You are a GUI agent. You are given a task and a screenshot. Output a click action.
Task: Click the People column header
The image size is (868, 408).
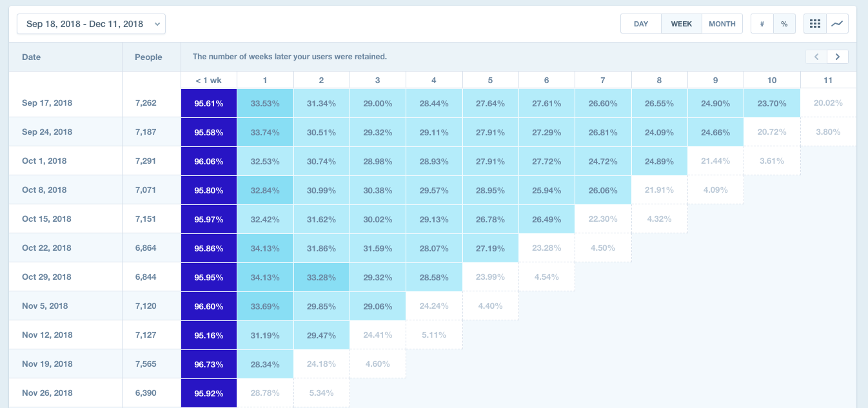(x=148, y=57)
